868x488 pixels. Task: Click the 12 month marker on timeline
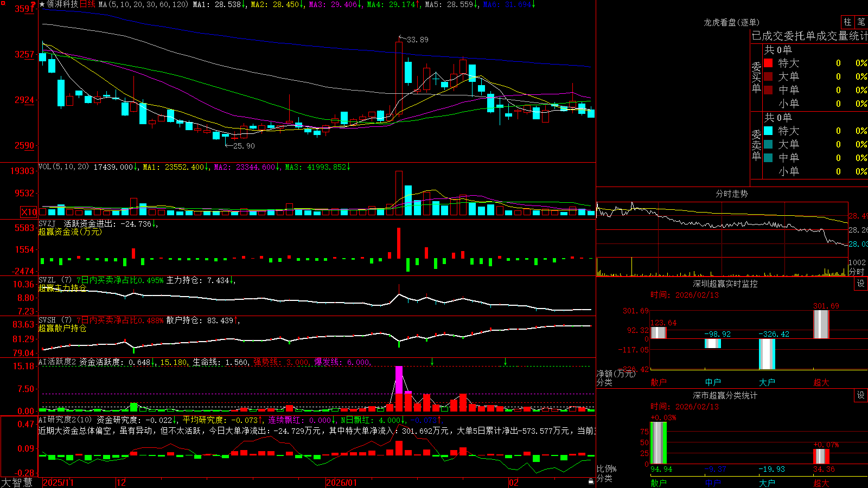click(122, 483)
